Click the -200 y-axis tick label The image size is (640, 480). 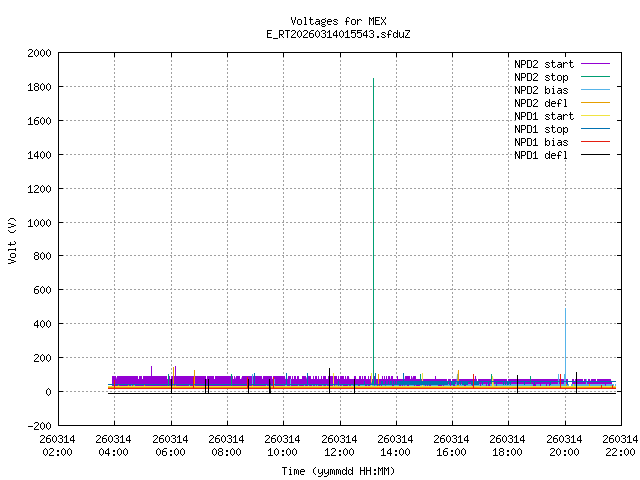click(39, 426)
